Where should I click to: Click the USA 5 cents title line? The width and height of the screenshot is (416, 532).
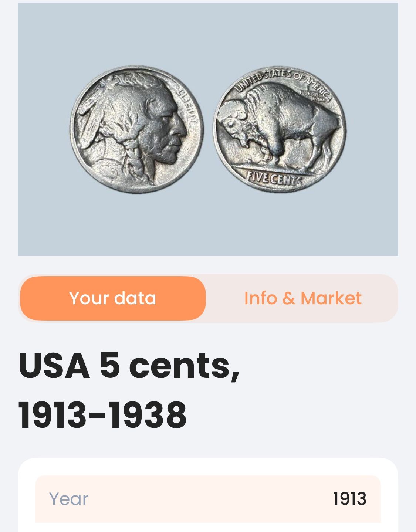[129, 365]
